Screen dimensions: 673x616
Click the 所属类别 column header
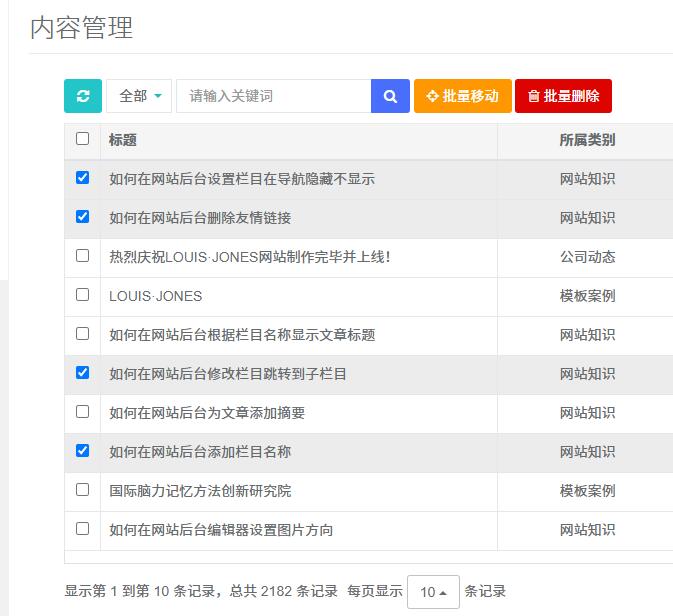point(587,140)
